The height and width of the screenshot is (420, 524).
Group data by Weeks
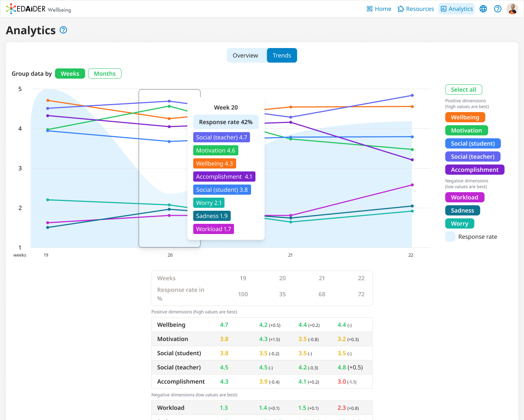pos(70,74)
